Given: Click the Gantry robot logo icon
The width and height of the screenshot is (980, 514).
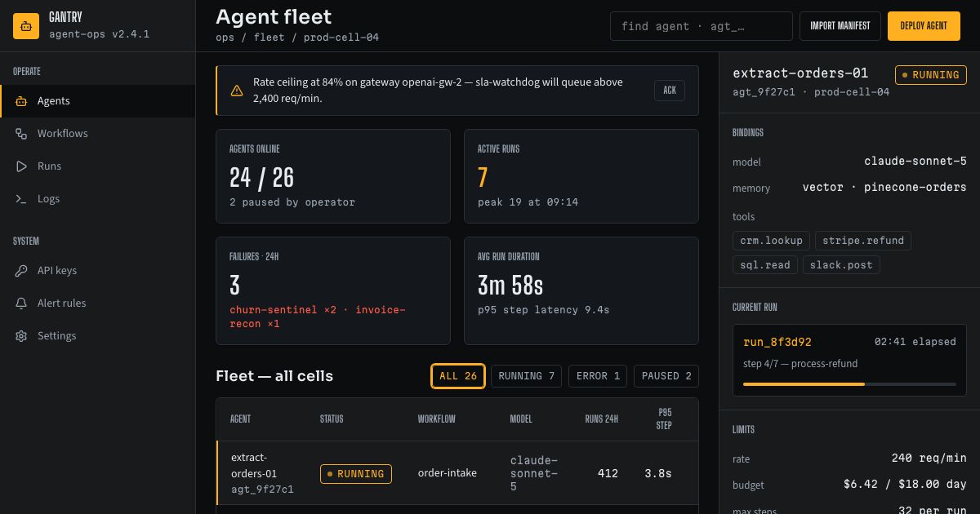Looking at the screenshot, I should click(26, 26).
